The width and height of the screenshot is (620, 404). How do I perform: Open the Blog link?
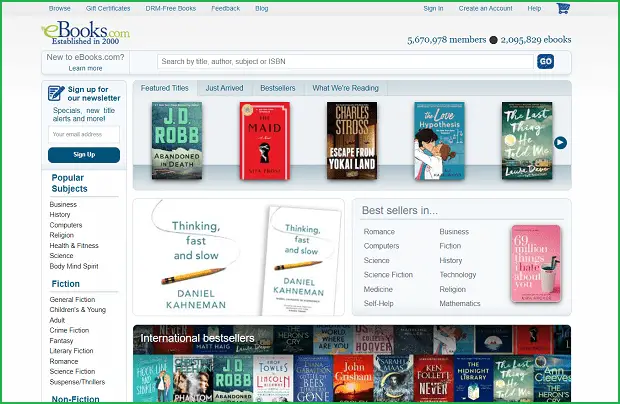(x=261, y=8)
